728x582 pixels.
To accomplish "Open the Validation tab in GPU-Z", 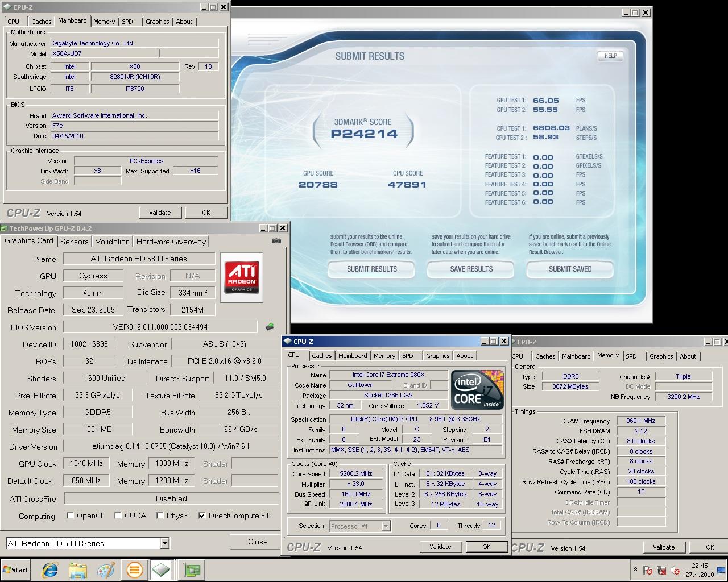I will (x=112, y=242).
